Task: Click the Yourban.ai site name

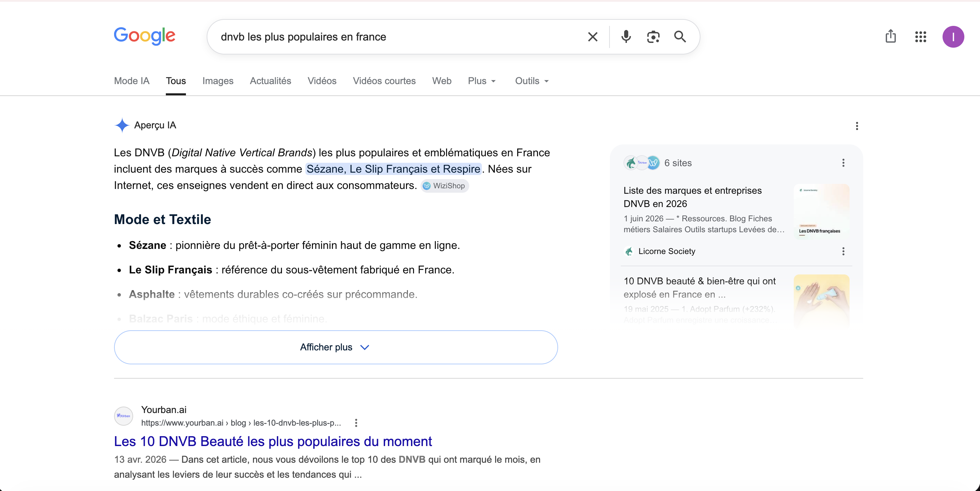Action: point(163,410)
